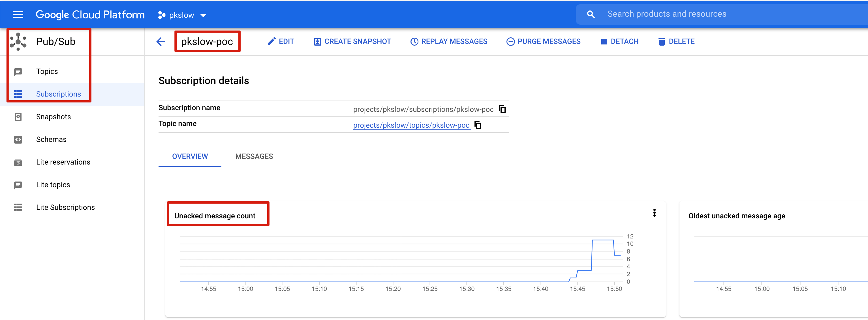Open Lite reservations in the sidebar
Viewport: 868px width, 320px height.
click(63, 162)
